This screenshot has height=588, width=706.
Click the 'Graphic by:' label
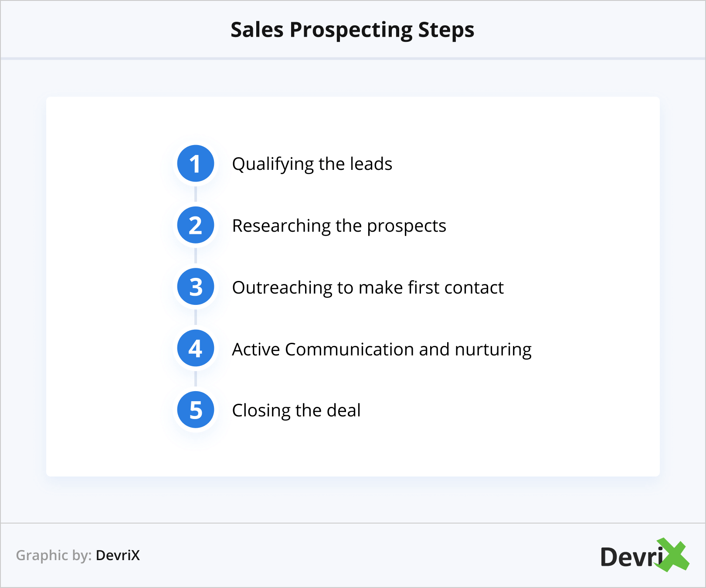[x=54, y=555]
